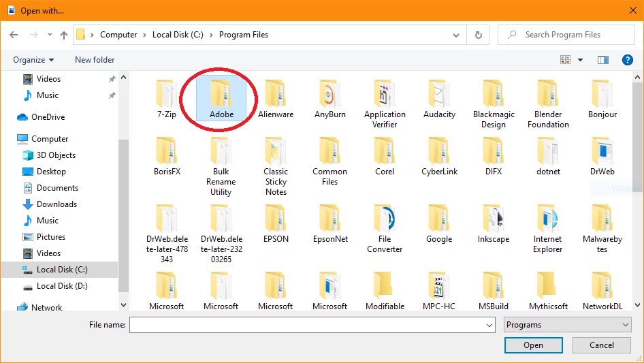Image resolution: width=644 pixels, height=363 pixels.
Task: Open the Help button
Action: pyautogui.click(x=627, y=60)
